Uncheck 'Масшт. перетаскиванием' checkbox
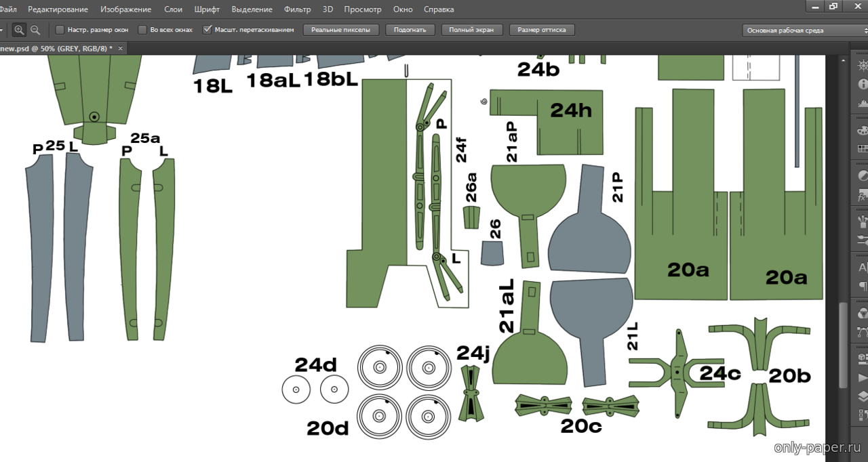The width and height of the screenshot is (868, 462). 208,30
